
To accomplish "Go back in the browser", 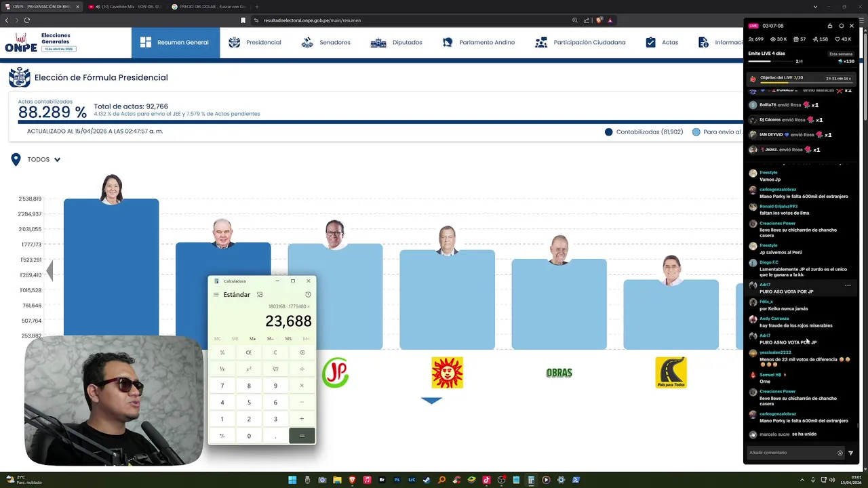I will tap(7, 20).
